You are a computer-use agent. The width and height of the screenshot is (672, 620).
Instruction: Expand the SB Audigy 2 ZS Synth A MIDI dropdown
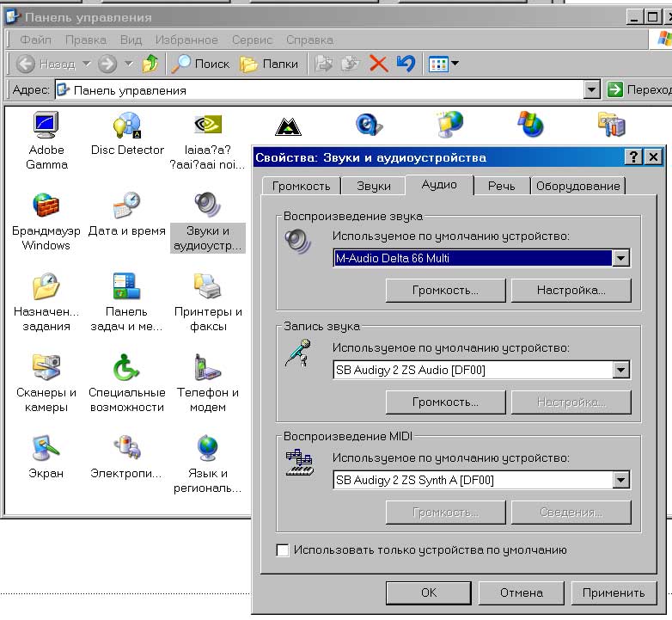620,480
